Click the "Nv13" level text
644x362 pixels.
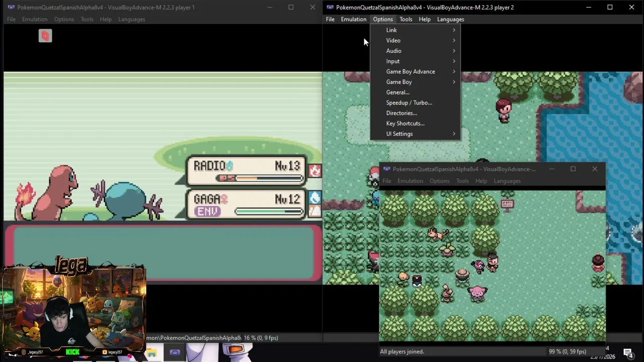pos(287,166)
